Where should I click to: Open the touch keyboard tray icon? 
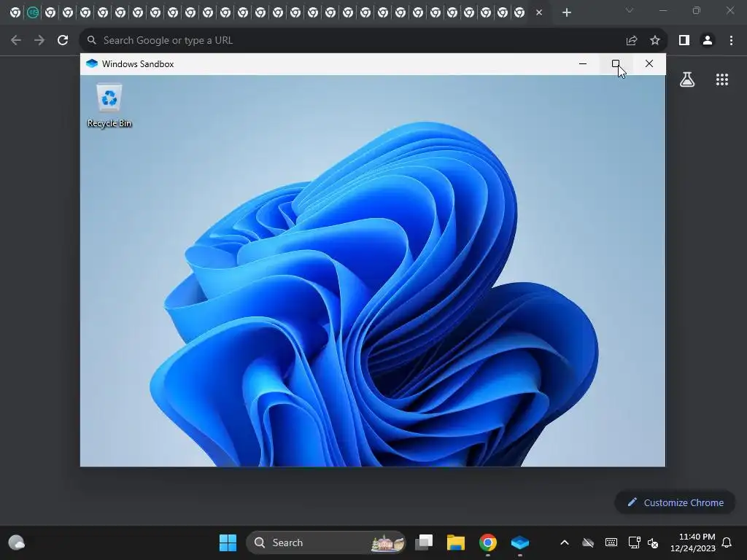point(611,542)
